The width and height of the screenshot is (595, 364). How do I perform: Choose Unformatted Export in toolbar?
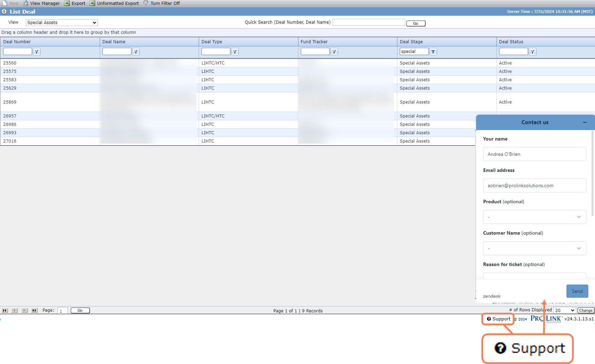[x=114, y=3]
